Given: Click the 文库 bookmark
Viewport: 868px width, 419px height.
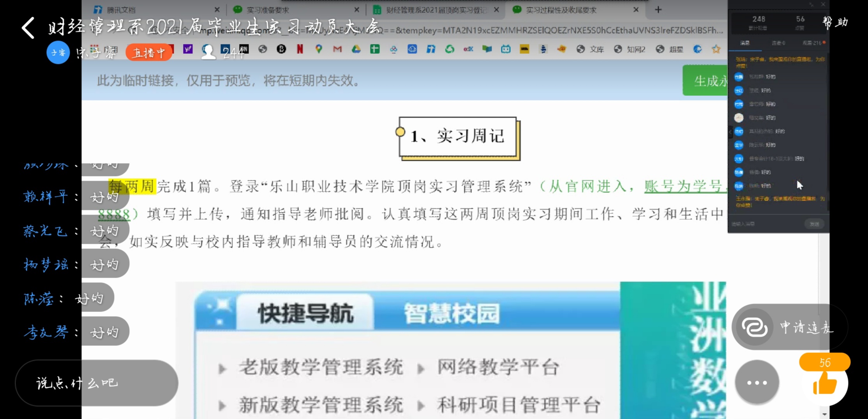Looking at the screenshot, I should (590, 49).
